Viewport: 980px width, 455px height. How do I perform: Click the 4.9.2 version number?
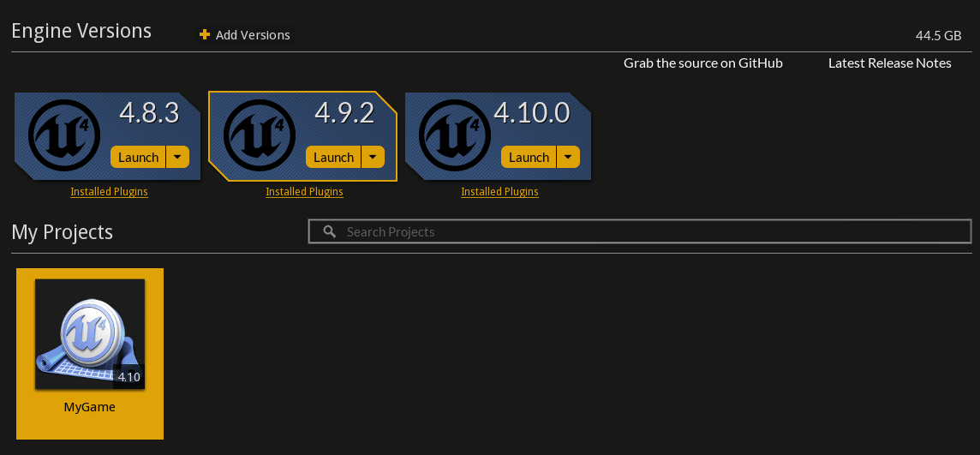pos(344,113)
